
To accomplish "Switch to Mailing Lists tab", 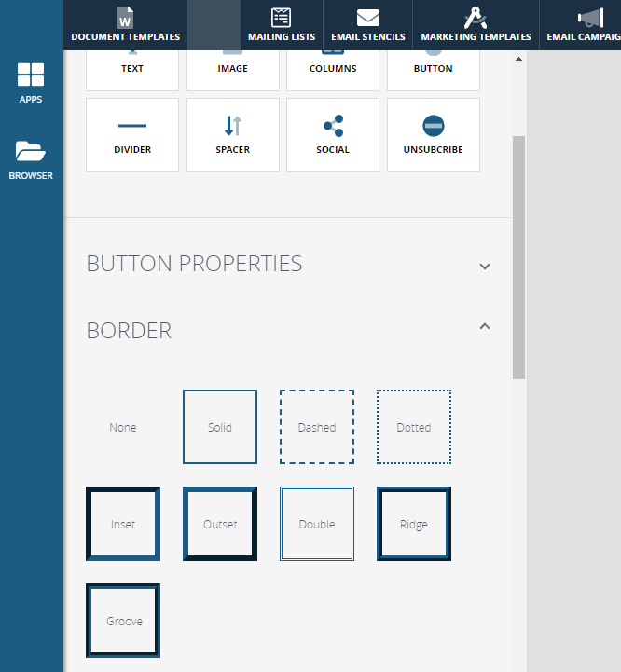I will [x=282, y=25].
